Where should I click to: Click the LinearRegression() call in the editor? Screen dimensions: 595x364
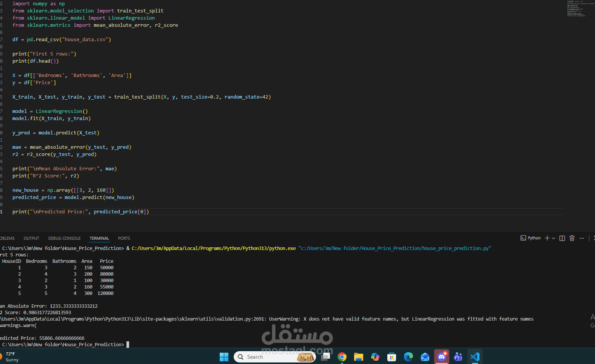62,111
